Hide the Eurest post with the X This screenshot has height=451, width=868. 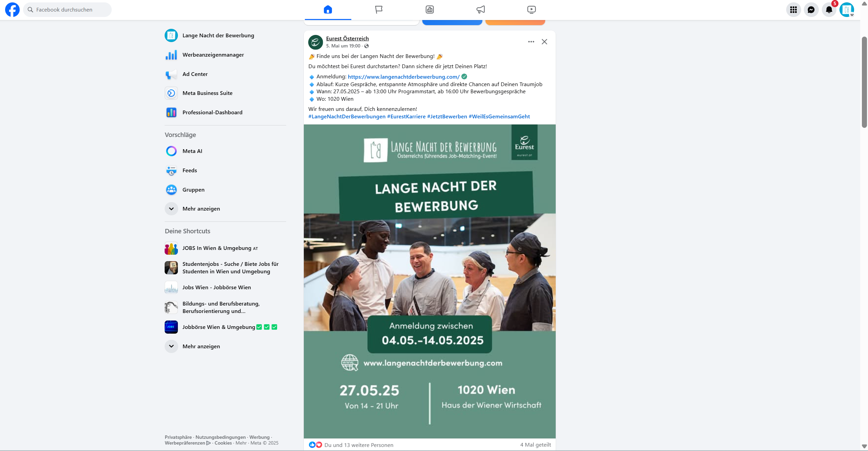click(544, 42)
